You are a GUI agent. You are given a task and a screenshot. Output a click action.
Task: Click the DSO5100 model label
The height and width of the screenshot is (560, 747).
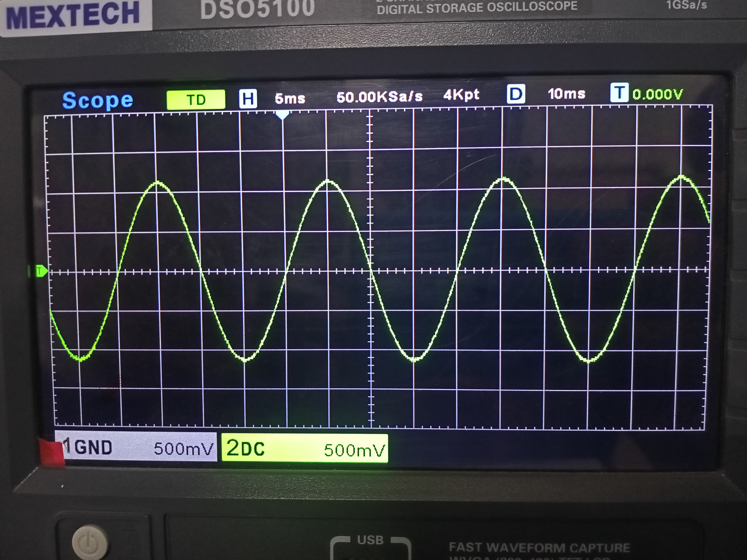(x=257, y=8)
